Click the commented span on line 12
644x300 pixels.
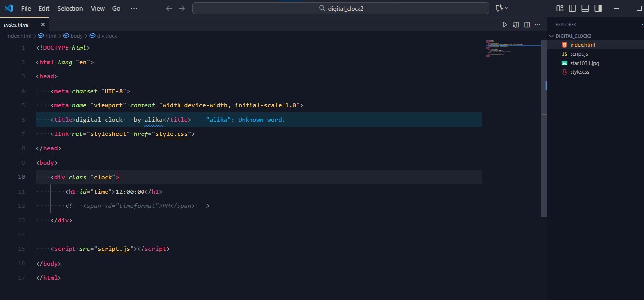click(x=137, y=206)
